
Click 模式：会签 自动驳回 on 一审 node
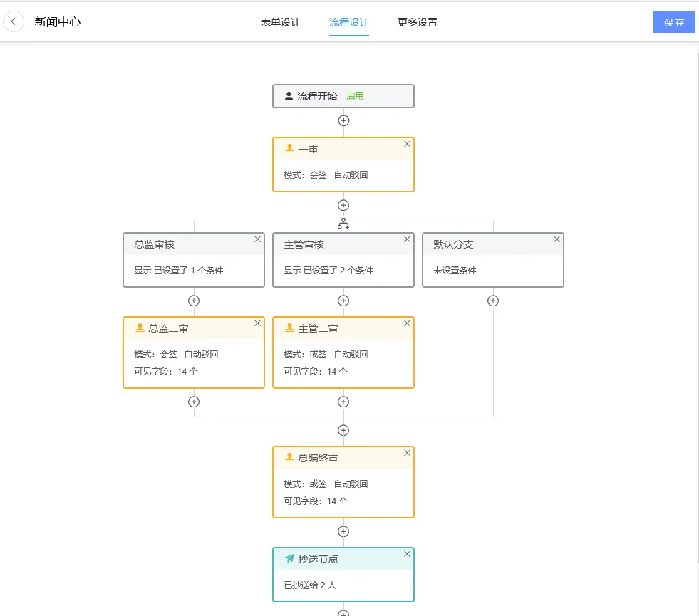click(326, 174)
